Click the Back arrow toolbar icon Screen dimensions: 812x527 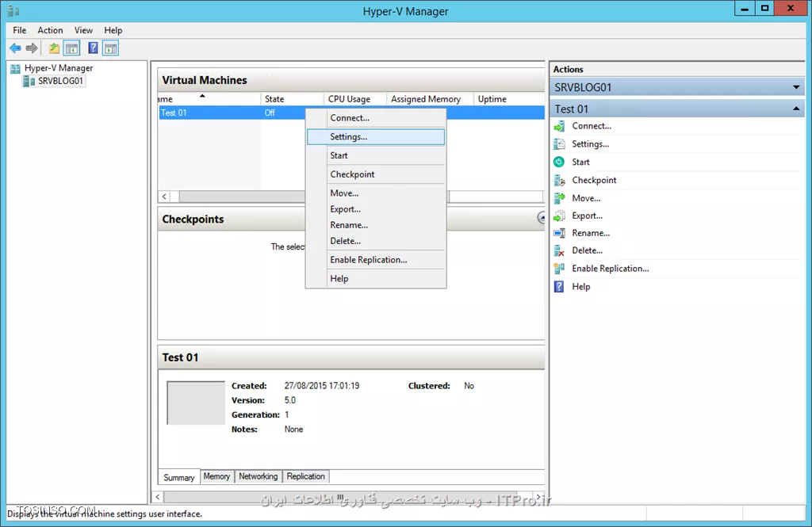(x=15, y=48)
